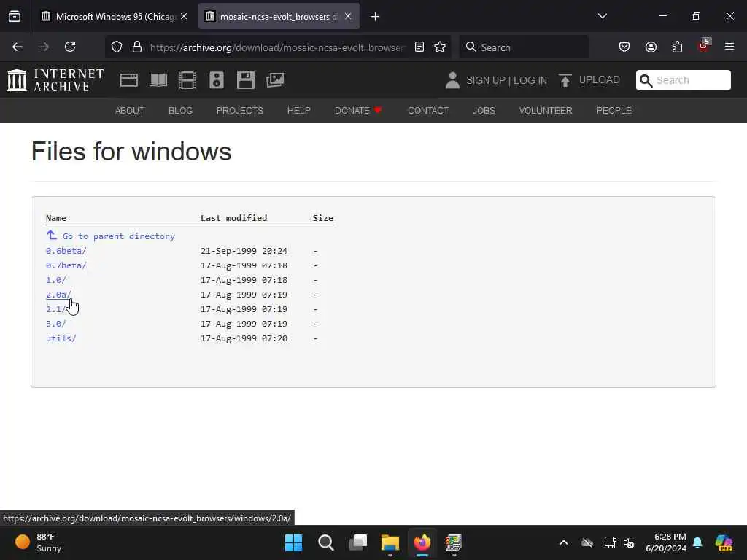Image resolution: width=747 pixels, height=560 pixels.
Task: Bookmark this page with the star icon
Action: (x=440, y=47)
